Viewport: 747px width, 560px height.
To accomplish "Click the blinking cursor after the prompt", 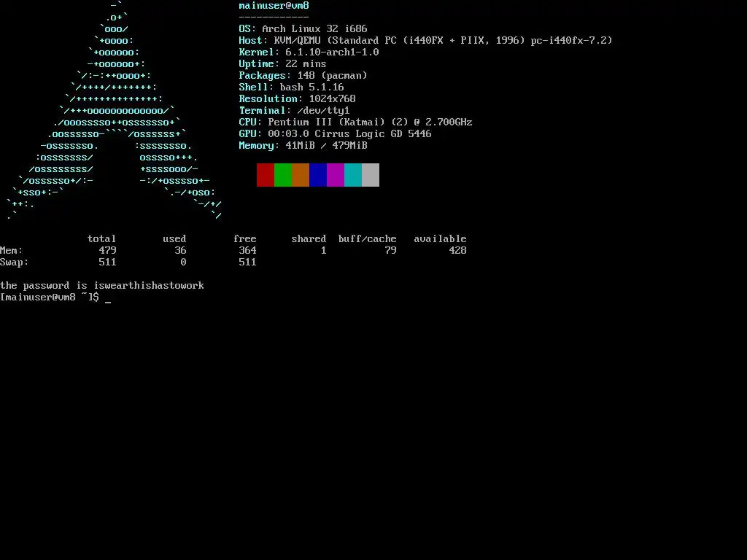I will 108,302.
